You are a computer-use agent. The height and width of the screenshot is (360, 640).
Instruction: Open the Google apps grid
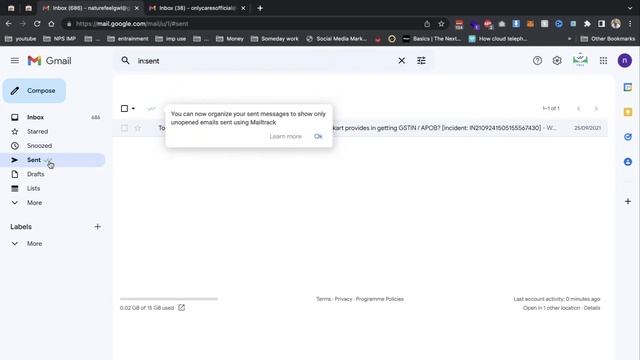click(603, 61)
